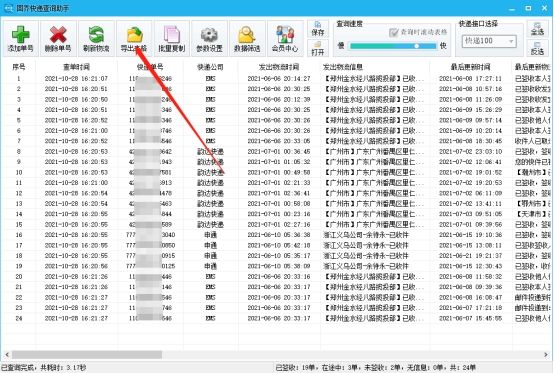Image resolution: width=554 pixels, height=373 pixels.
Task: Click the horizontal scrollbar left arrow
Action: coord(7,354)
